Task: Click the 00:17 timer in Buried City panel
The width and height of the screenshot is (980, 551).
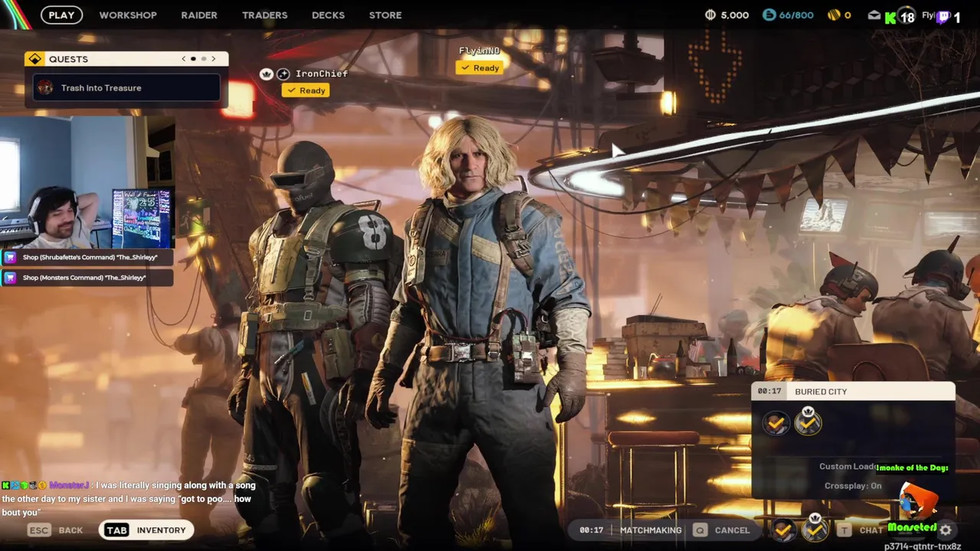Action: [769, 391]
